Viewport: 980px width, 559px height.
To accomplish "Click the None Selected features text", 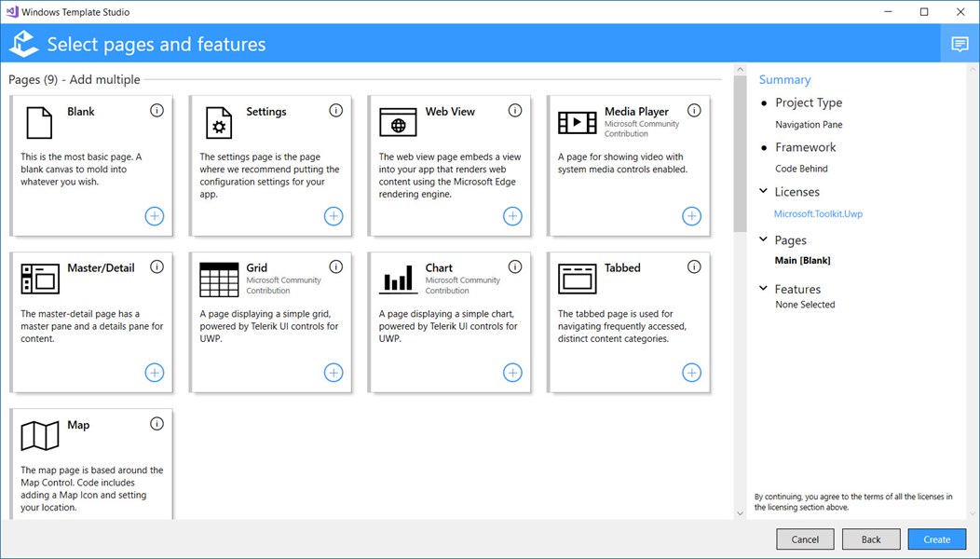I will point(805,305).
